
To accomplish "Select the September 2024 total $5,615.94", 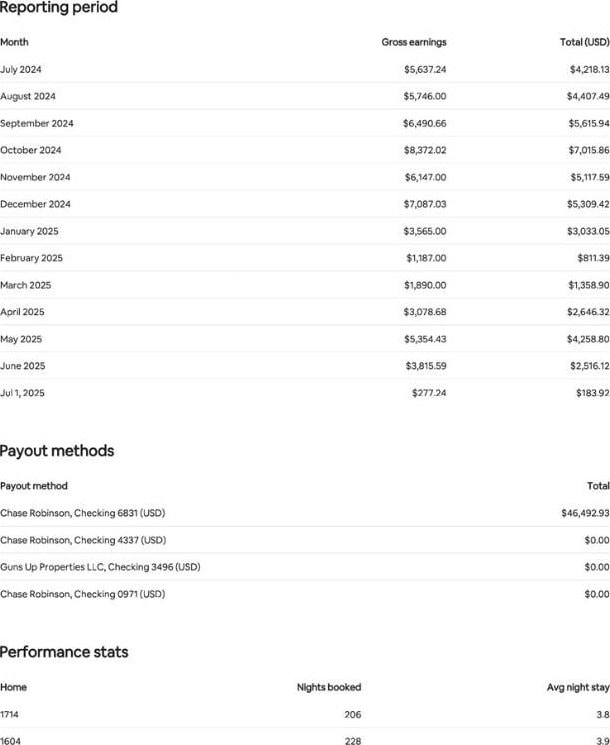I will (x=589, y=123).
